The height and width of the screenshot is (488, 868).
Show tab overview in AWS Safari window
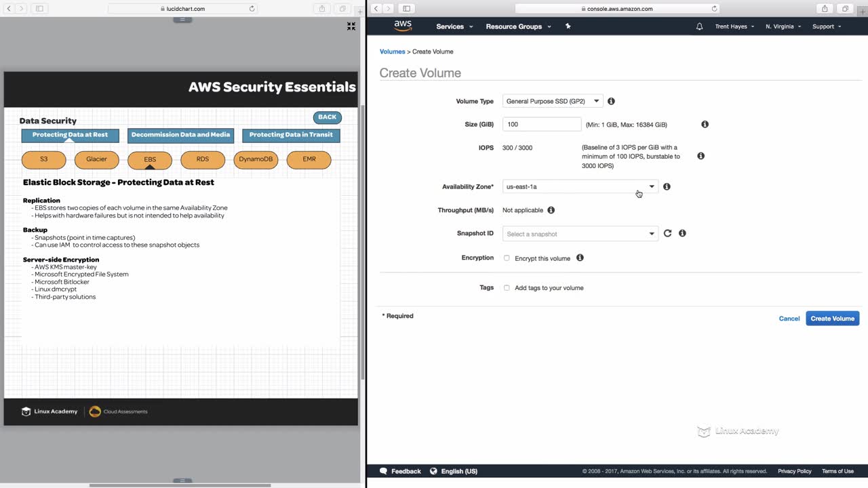845,9
